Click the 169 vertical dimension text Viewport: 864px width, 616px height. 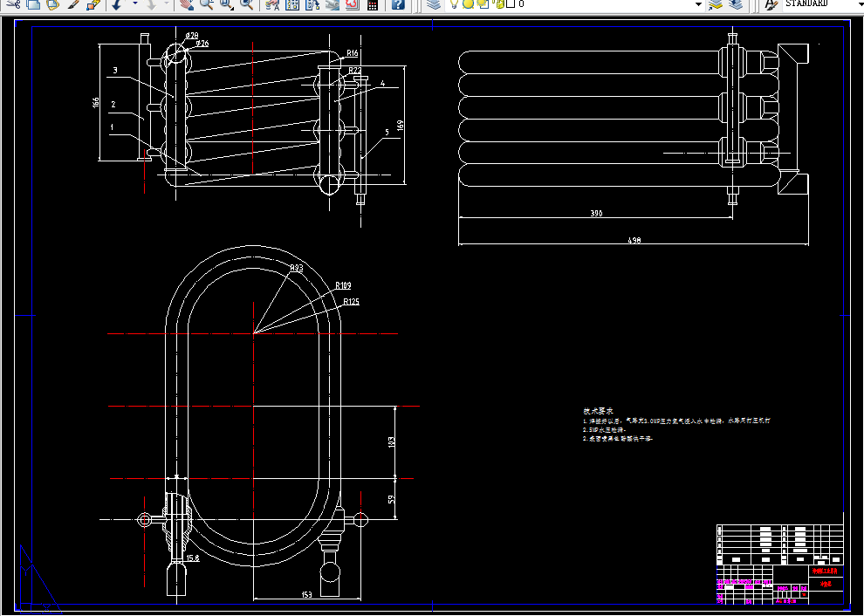coord(400,127)
